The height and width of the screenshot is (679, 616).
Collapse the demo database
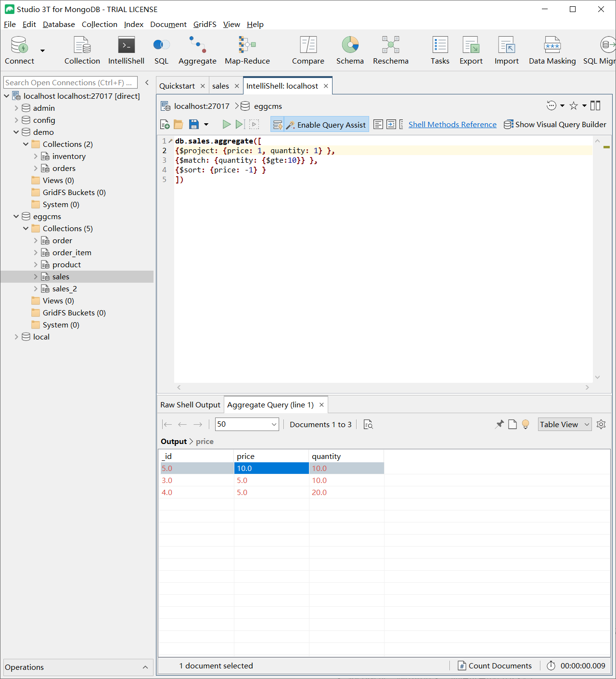[x=16, y=132]
